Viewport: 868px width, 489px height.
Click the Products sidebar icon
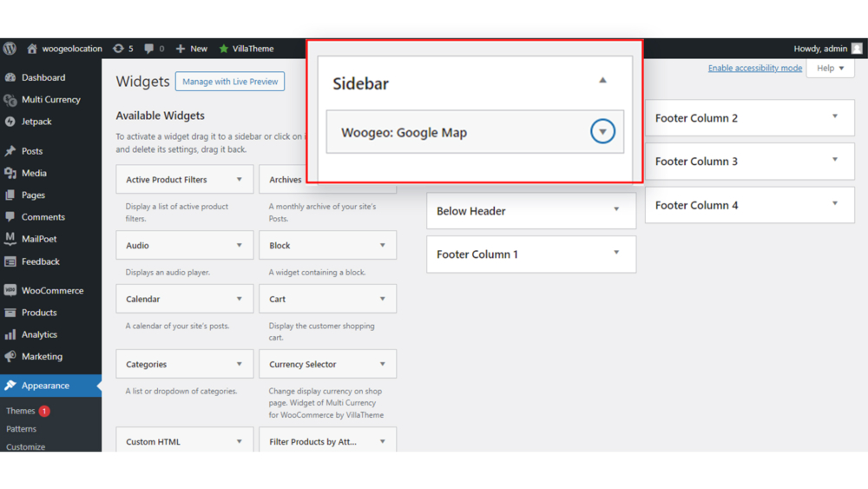pyautogui.click(x=10, y=313)
